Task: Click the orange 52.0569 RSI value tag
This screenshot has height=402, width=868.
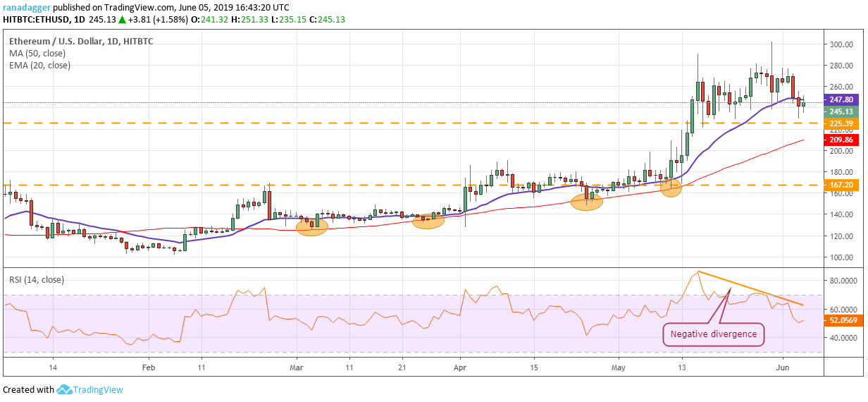Action: pos(843,320)
